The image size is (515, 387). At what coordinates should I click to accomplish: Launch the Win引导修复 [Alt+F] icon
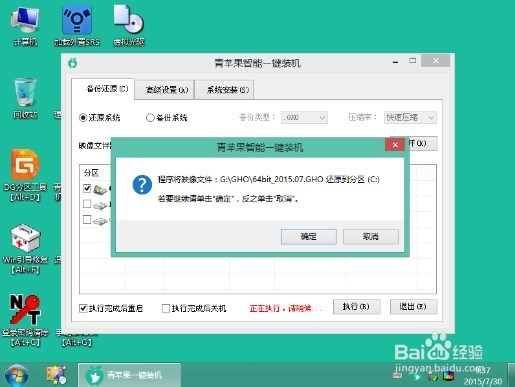coord(25,249)
